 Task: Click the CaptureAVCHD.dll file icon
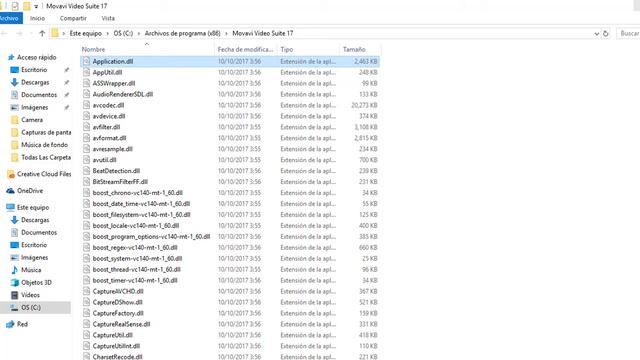point(86,291)
